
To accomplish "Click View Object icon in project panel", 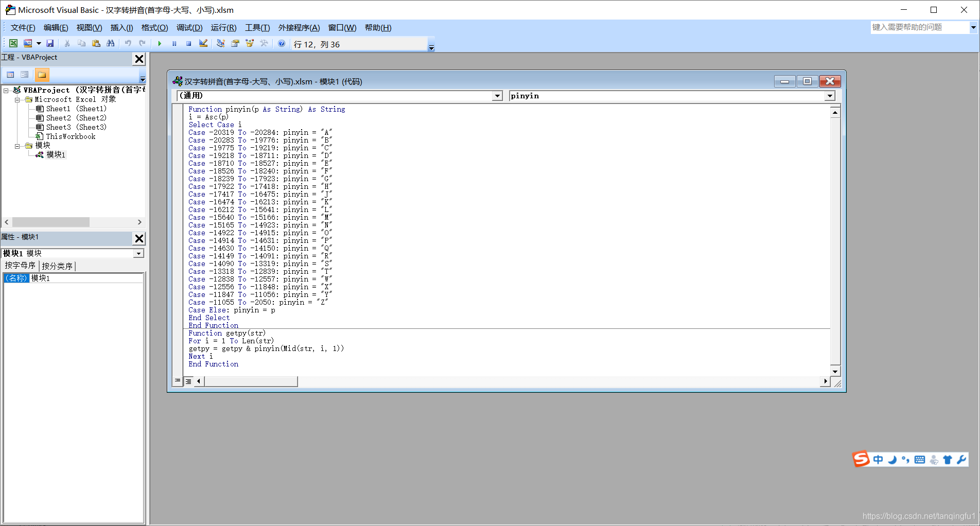I will pos(24,75).
